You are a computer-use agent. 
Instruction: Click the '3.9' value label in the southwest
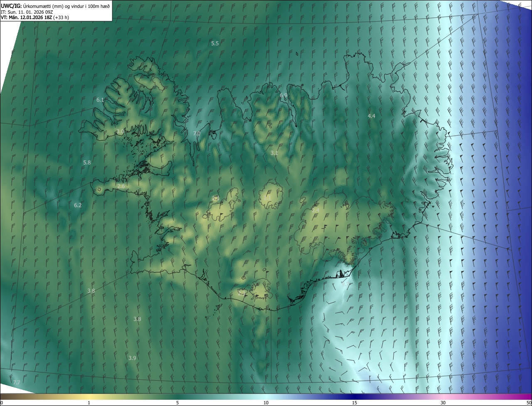click(x=132, y=358)
